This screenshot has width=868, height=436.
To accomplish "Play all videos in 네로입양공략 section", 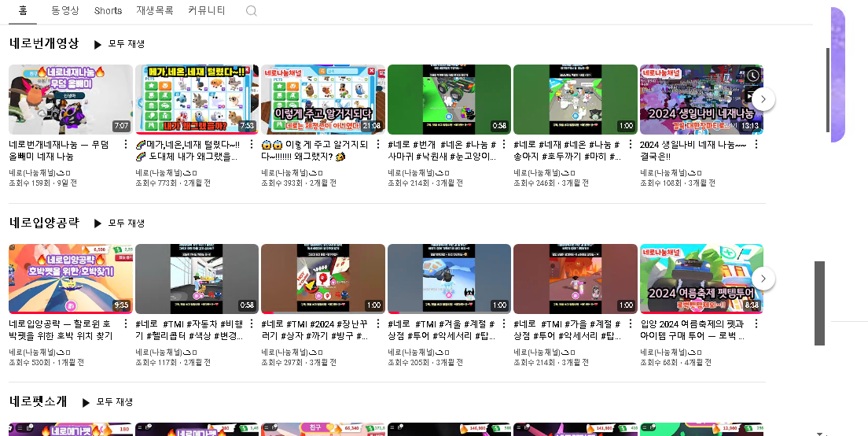I will pos(119,224).
